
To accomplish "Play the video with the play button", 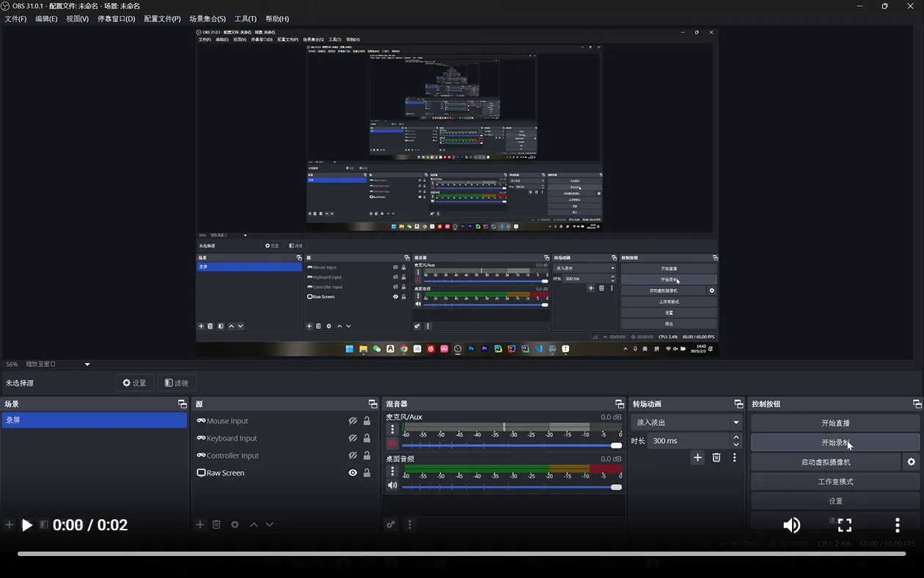I will point(27,525).
